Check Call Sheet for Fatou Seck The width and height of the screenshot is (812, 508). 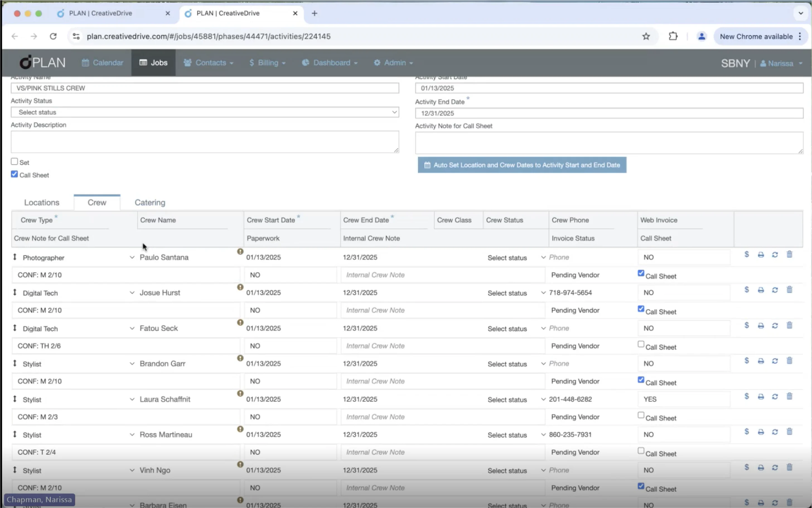tap(641, 344)
